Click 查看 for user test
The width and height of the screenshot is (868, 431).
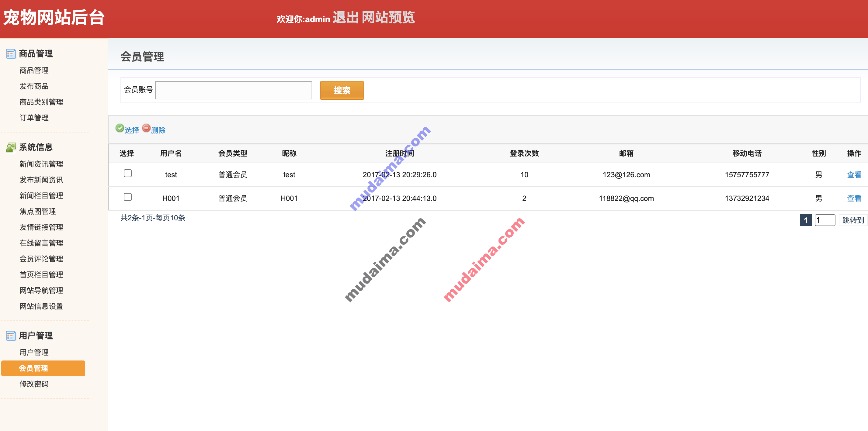(854, 175)
